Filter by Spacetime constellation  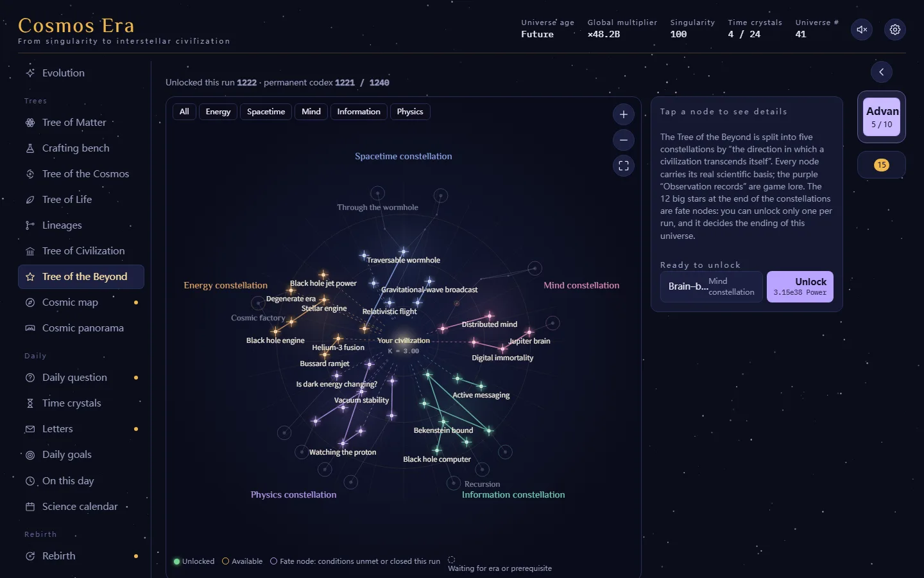tap(266, 112)
